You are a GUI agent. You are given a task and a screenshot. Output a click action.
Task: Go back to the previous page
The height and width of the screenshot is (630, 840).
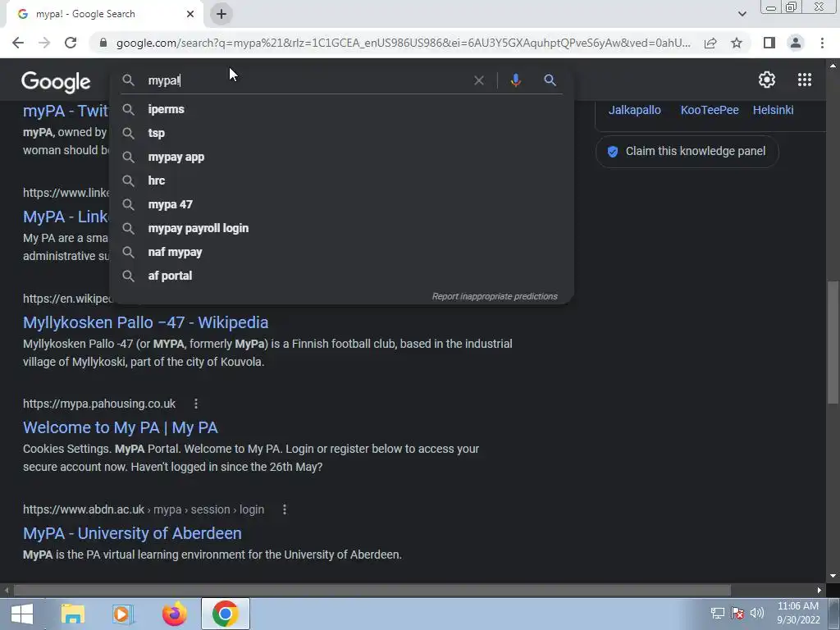click(18, 43)
